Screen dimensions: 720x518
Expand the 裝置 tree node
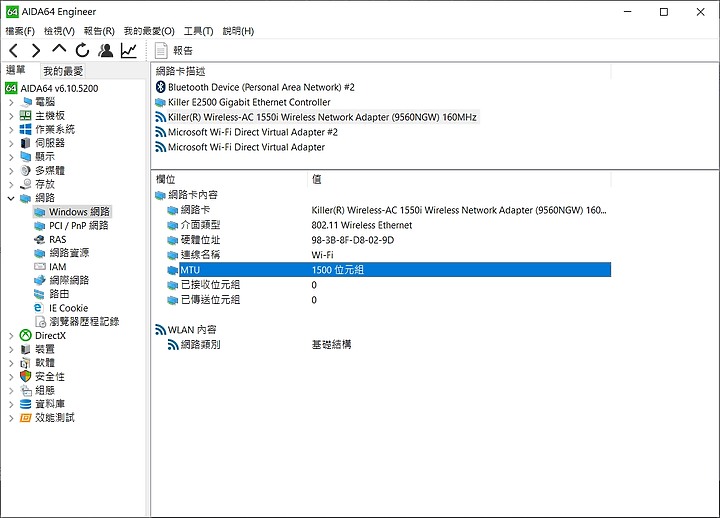pos(11,349)
